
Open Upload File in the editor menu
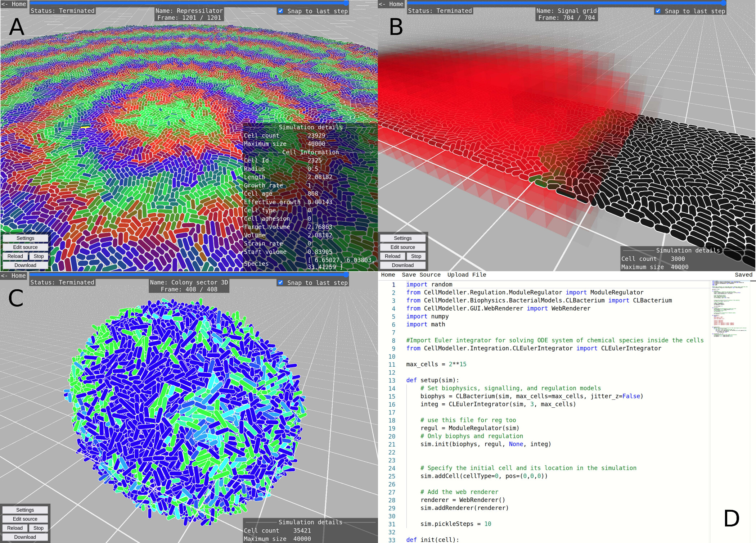pos(467,275)
